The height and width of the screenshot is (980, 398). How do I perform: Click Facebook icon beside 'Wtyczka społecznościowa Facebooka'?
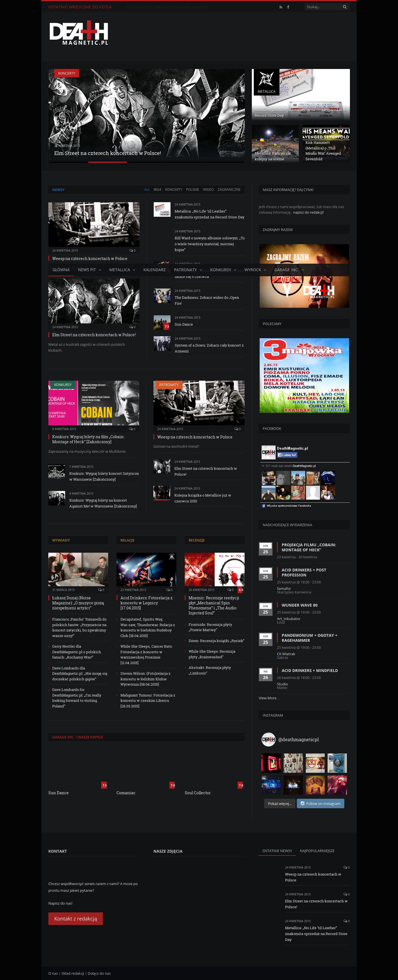[x=264, y=506]
